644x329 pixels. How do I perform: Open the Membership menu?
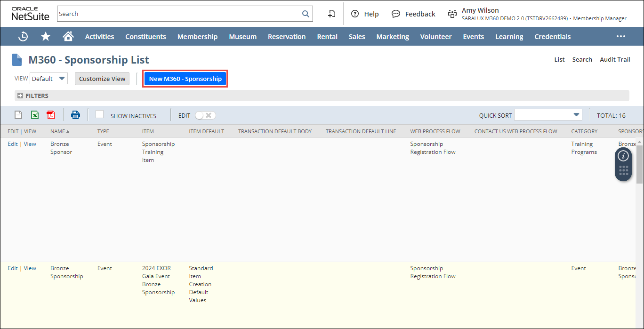tap(197, 37)
